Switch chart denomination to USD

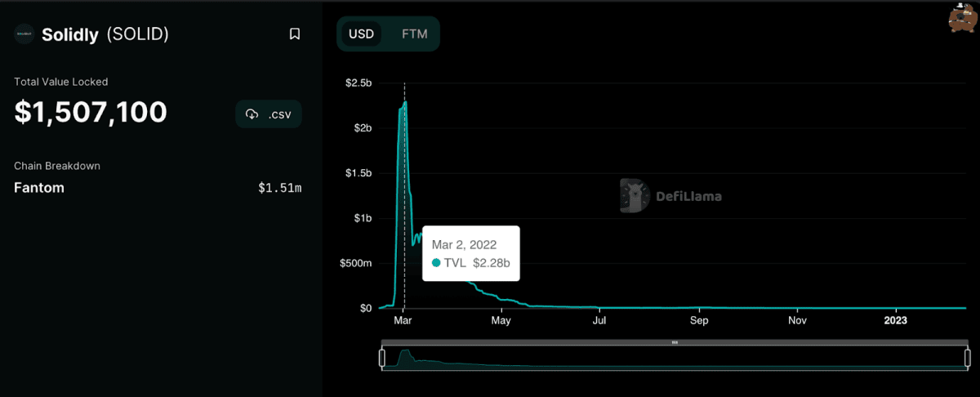(361, 34)
